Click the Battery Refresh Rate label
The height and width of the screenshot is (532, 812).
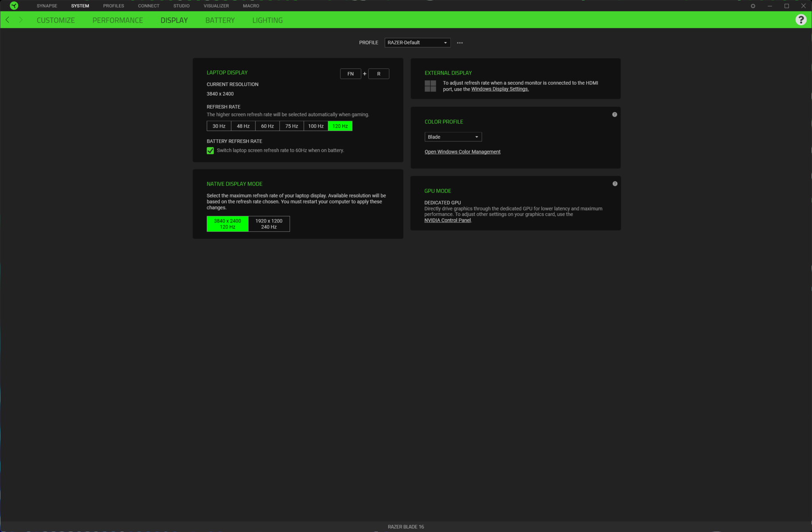pyautogui.click(x=234, y=141)
